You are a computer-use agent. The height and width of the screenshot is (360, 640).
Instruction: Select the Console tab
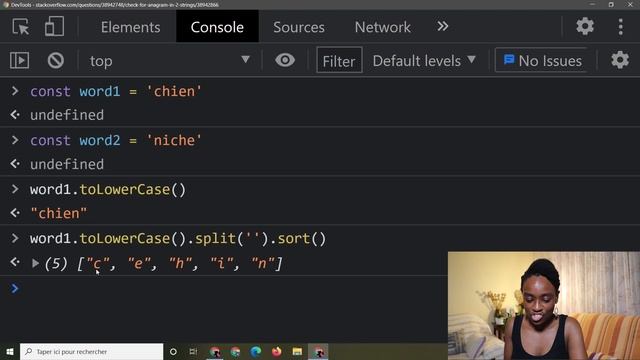coord(217,27)
